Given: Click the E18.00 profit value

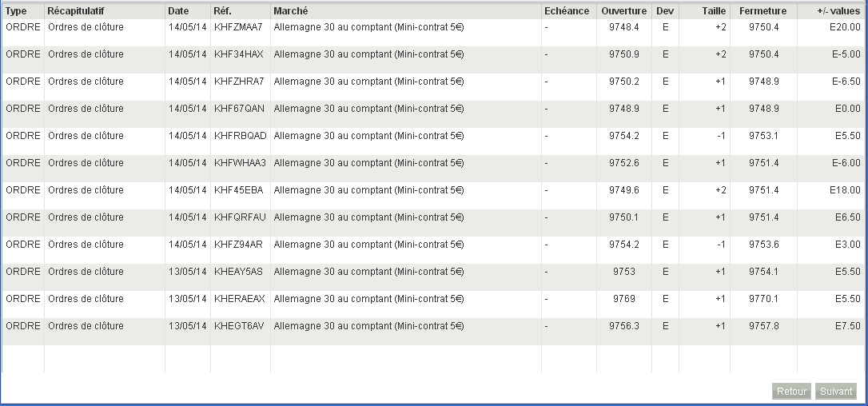Looking at the screenshot, I should click(x=845, y=190).
